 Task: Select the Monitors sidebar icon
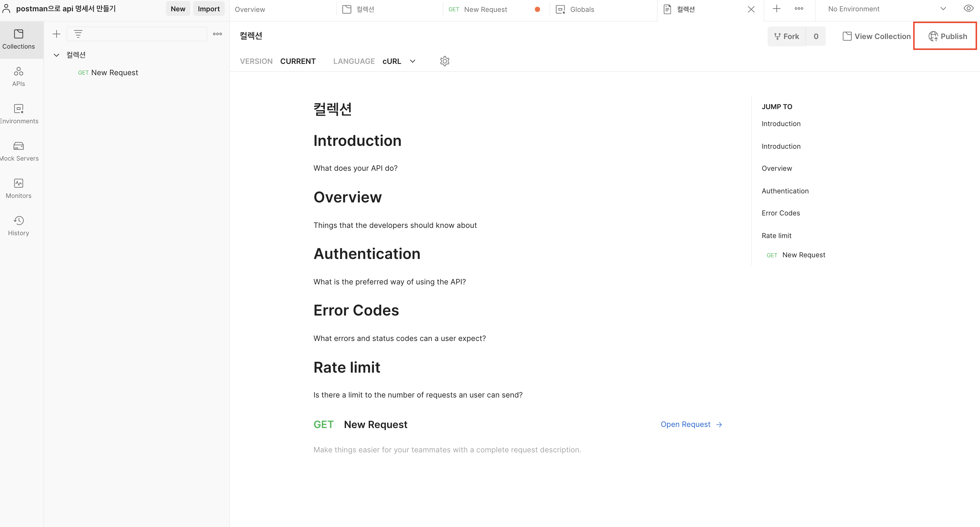coord(18,188)
